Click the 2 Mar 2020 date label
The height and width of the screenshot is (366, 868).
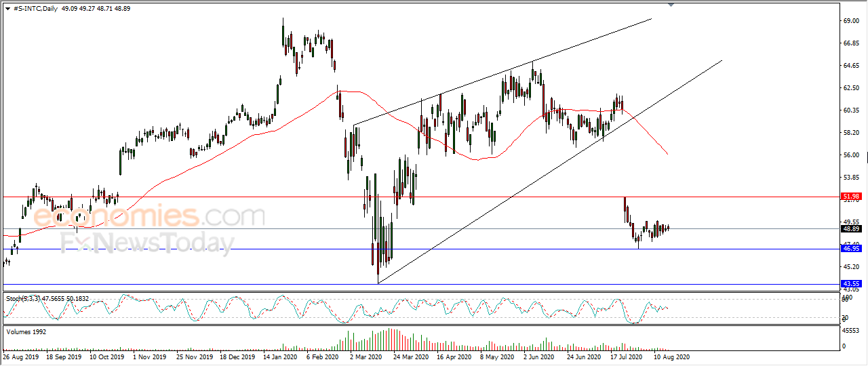point(367,357)
